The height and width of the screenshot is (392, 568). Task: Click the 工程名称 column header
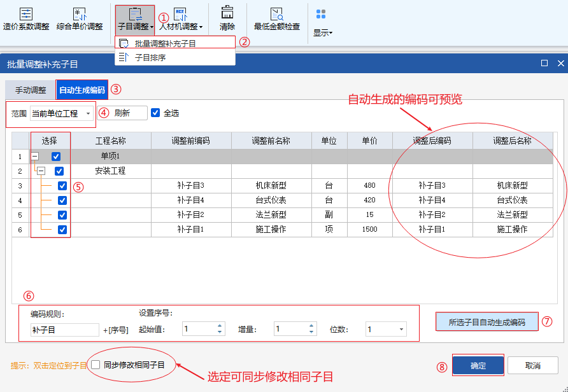[x=111, y=141]
